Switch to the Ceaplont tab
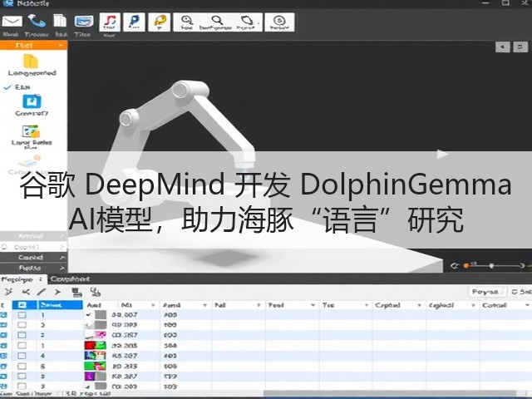This screenshot has width=532, height=399. [x=70, y=279]
